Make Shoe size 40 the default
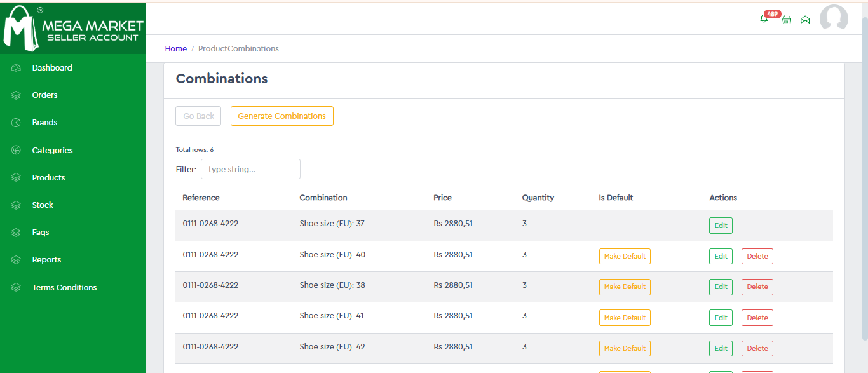868x373 pixels. tap(625, 256)
